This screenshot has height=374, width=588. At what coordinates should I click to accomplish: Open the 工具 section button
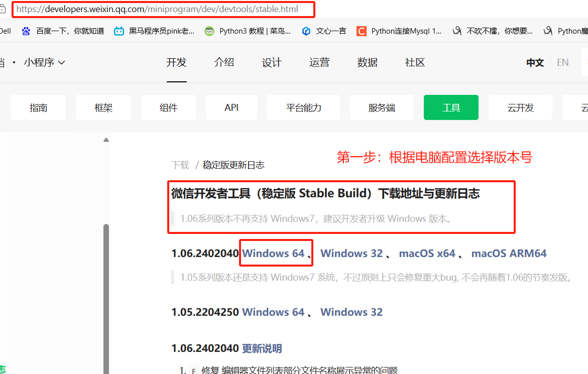click(x=451, y=107)
